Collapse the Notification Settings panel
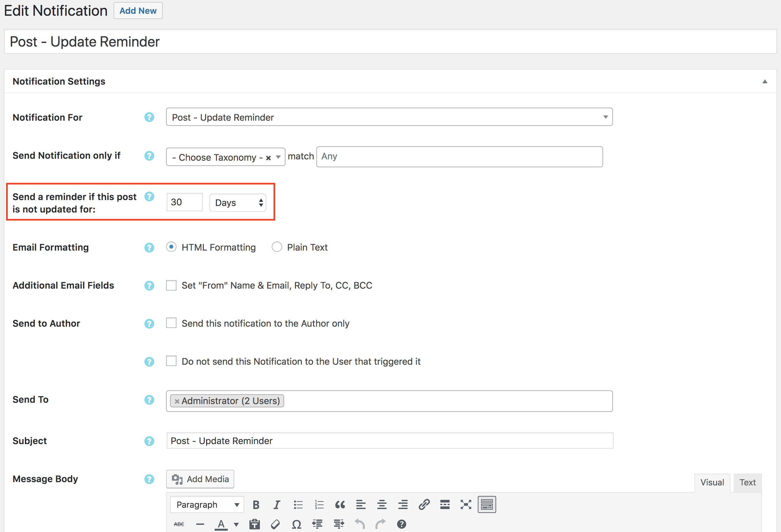Screen dimensions: 781x532 point(765,81)
